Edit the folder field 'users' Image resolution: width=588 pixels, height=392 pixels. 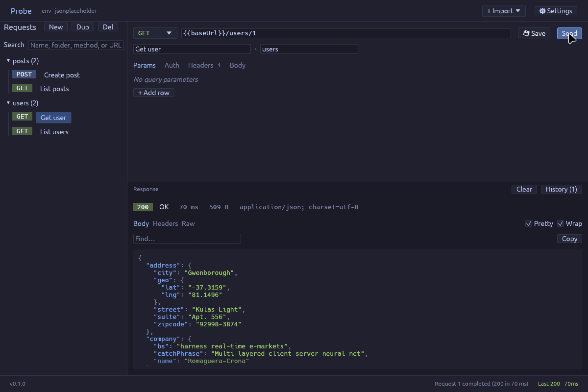pos(309,49)
